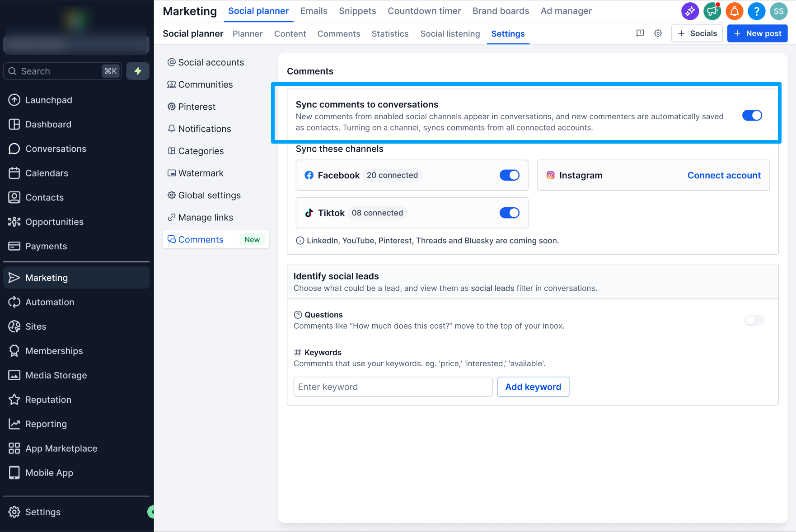Open the purple AI sparkle icon
796x532 pixels.
(690, 11)
